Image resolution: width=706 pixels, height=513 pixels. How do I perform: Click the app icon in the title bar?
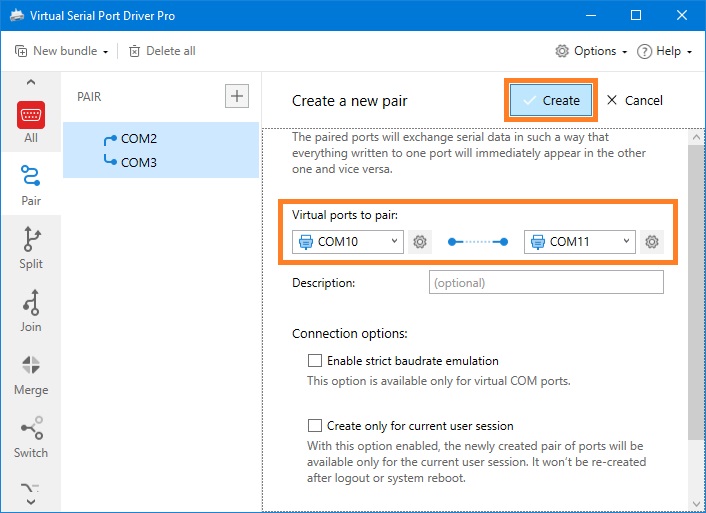(17, 15)
